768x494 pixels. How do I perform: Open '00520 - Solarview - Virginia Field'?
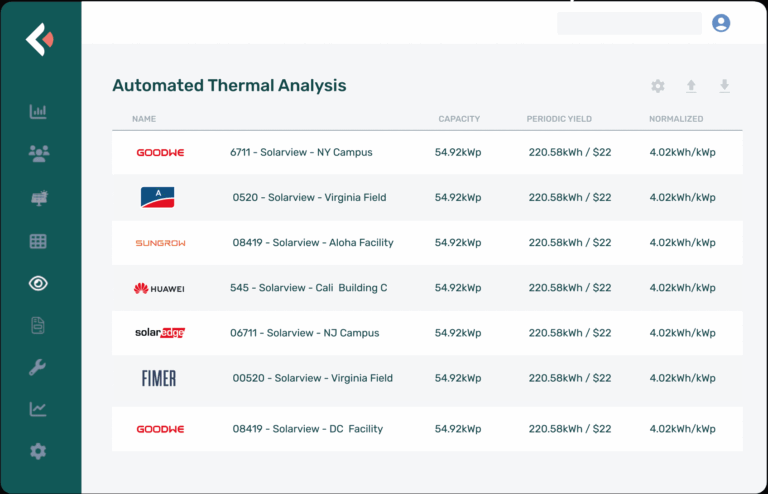tap(312, 378)
